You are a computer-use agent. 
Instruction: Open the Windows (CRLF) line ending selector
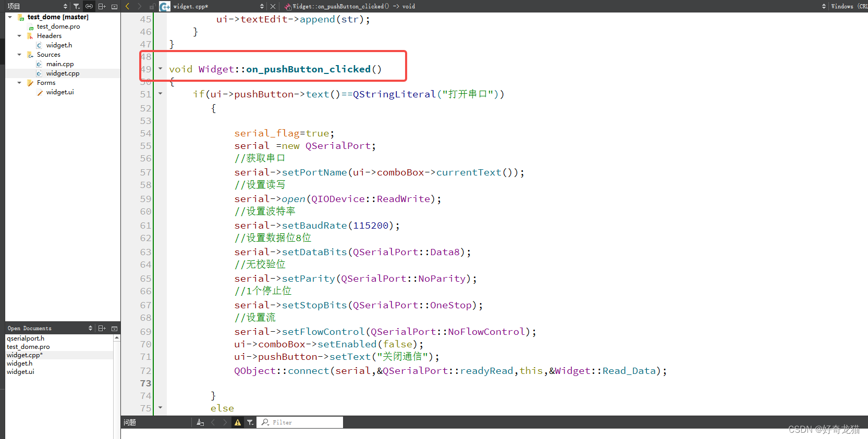849,6
